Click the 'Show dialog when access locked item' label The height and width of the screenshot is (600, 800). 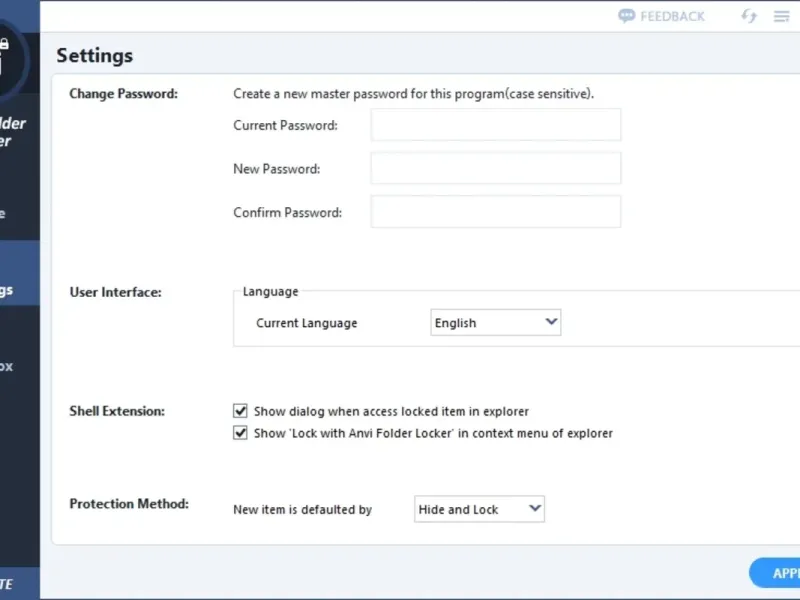coord(391,411)
